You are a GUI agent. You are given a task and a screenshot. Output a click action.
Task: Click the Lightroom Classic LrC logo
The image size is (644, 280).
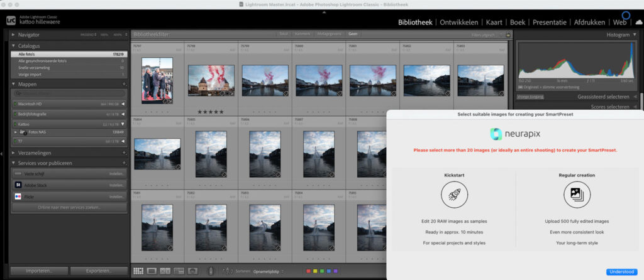[x=11, y=20]
